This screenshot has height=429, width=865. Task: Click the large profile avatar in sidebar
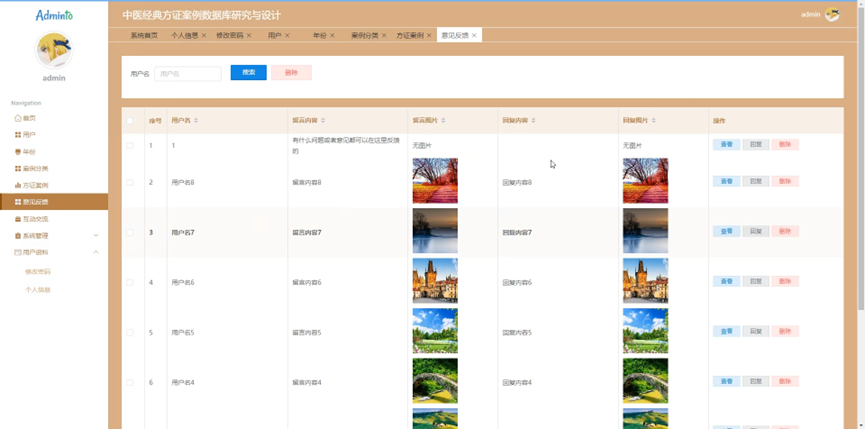(54, 50)
